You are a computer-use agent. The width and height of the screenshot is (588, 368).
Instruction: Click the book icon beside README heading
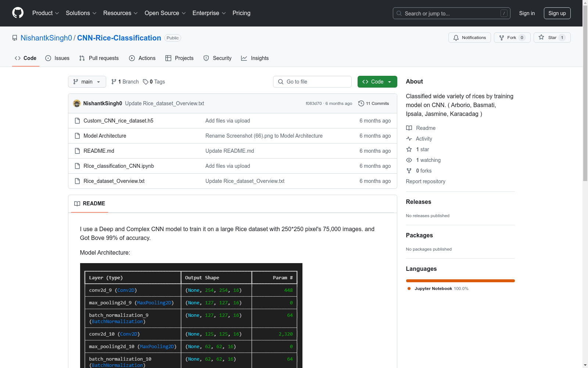point(77,204)
